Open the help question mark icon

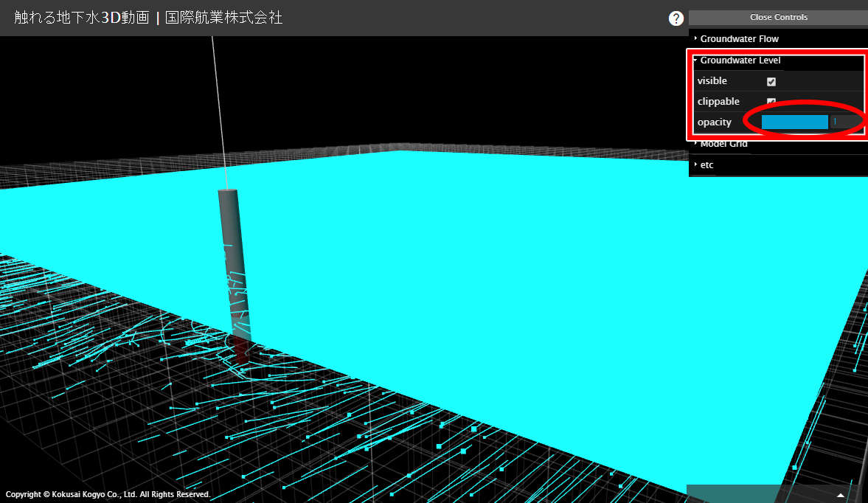click(676, 18)
